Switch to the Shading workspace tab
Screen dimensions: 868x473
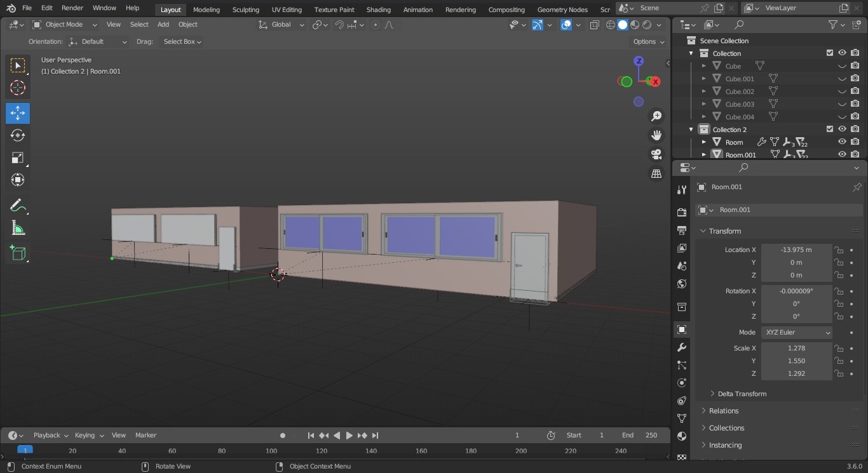coord(378,10)
